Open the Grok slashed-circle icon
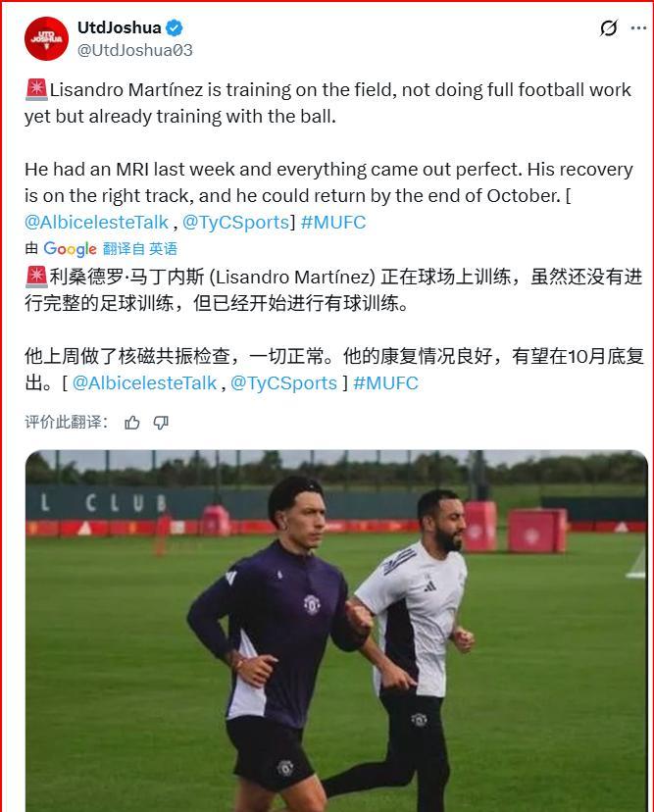 click(609, 28)
